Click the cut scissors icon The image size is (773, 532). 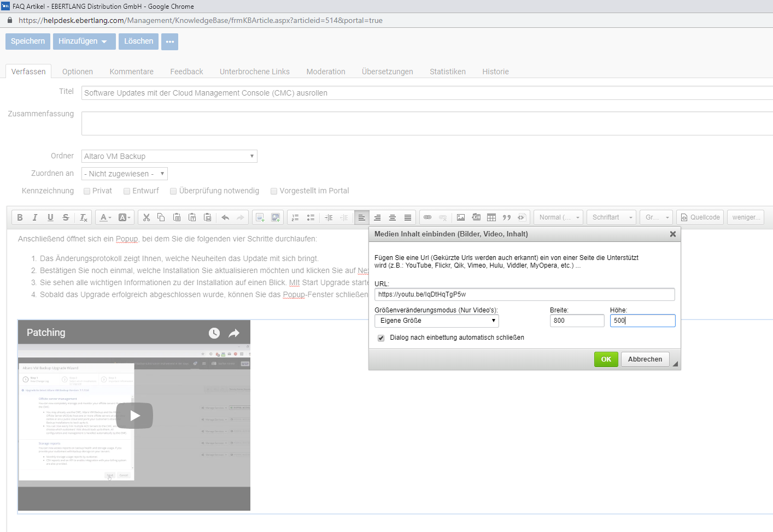point(146,217)
